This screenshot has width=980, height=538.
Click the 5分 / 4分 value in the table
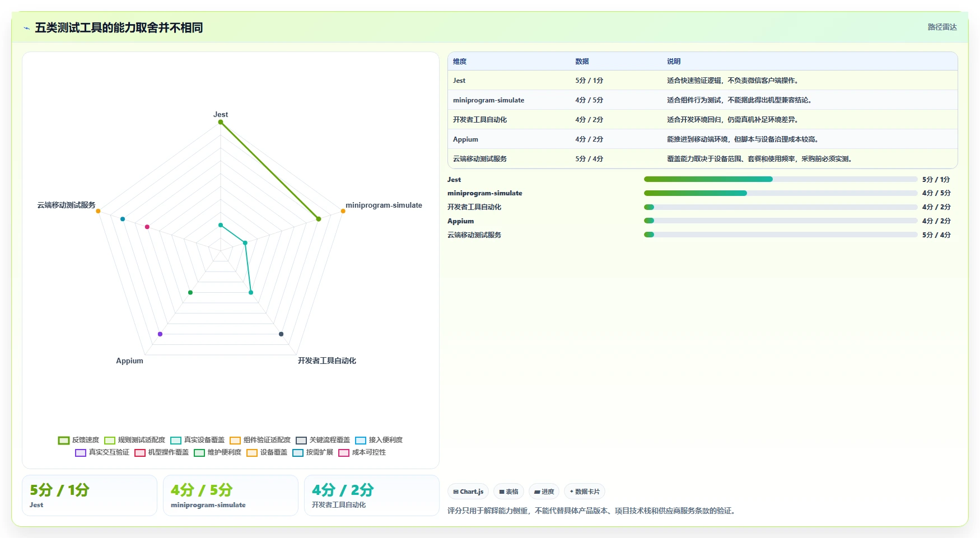tap(589, 159)
